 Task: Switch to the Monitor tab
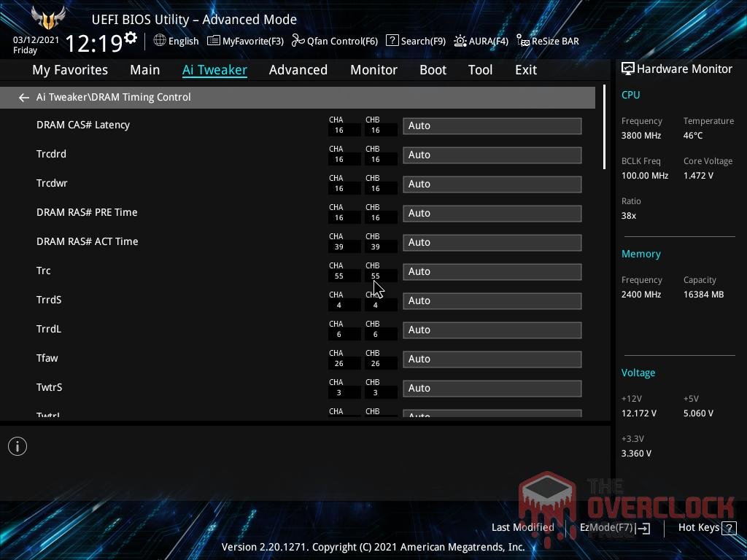373,70
